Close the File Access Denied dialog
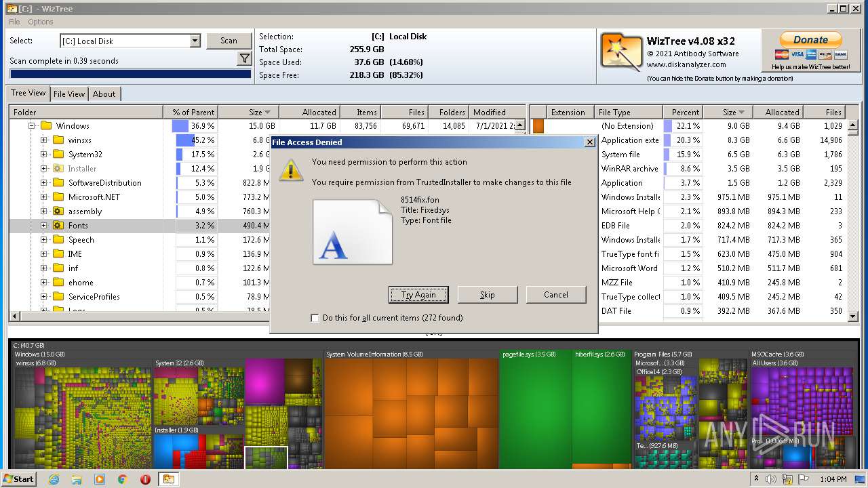The image size is (868, 488). tap(589, 142)
